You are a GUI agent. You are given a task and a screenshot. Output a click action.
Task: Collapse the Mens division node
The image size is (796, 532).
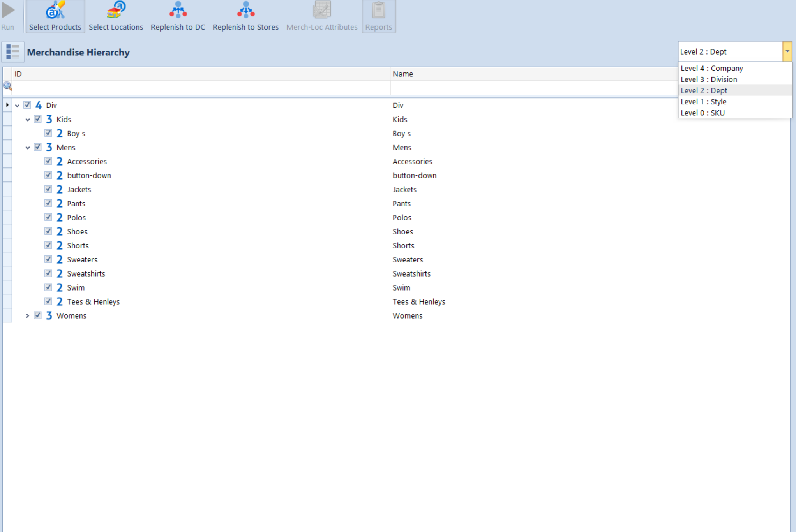pos(28,148)
